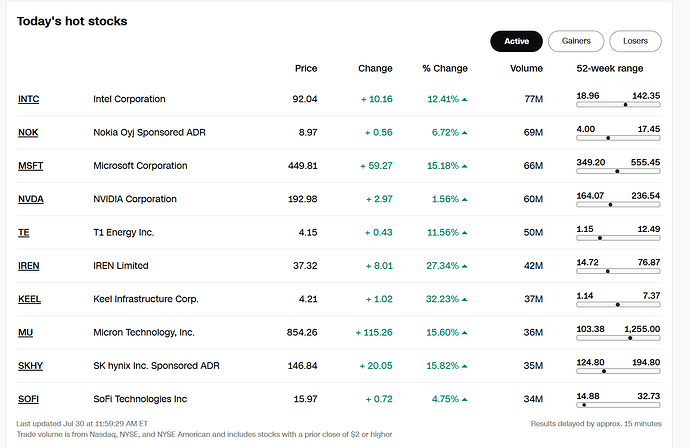Click the up arrow beside 6.72%
Screen dimensions: 690x448
click(465, 133)
